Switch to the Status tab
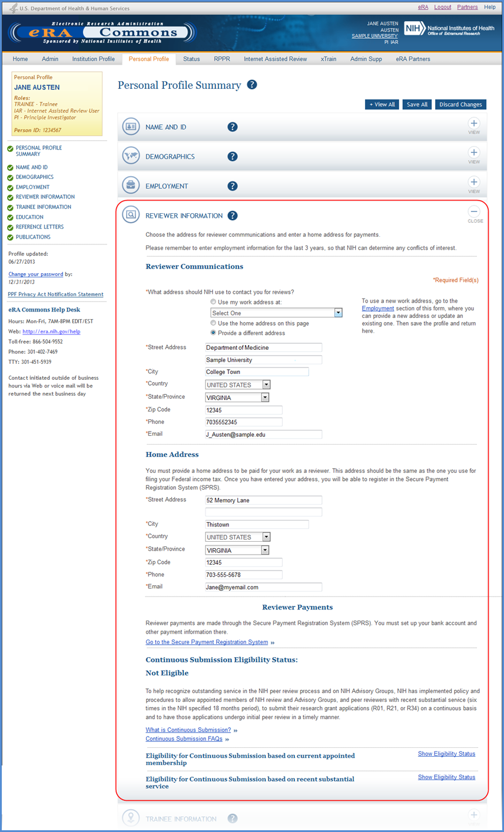 191,59
